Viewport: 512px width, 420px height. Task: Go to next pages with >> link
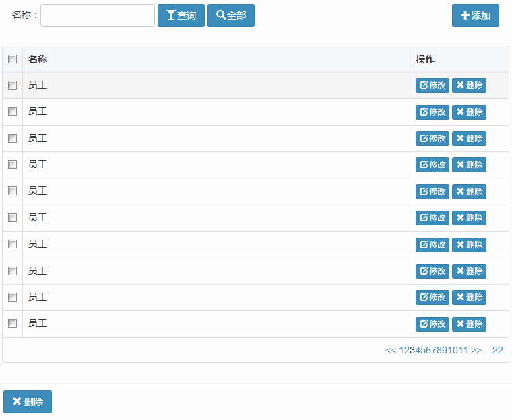tap(476, 350)
